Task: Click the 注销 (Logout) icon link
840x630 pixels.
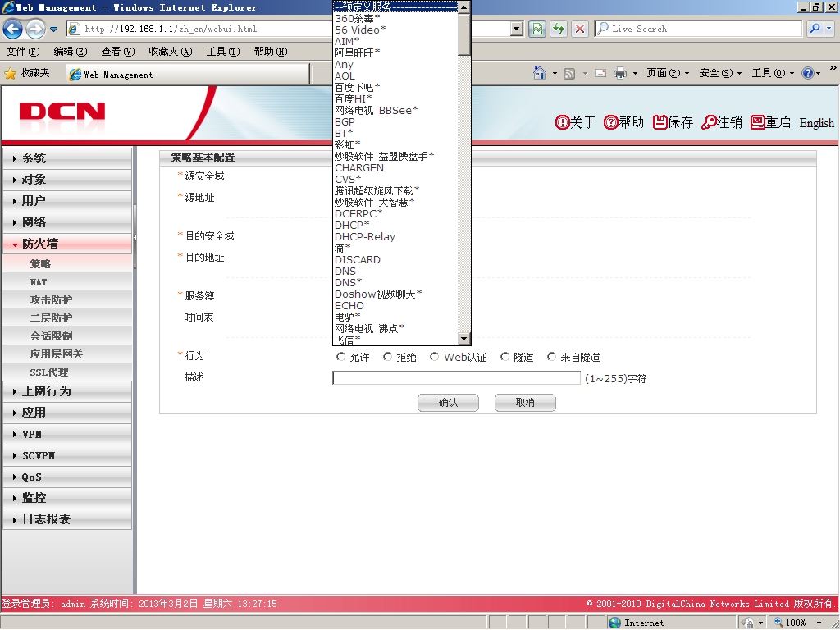Action: (x=722, y=123)
